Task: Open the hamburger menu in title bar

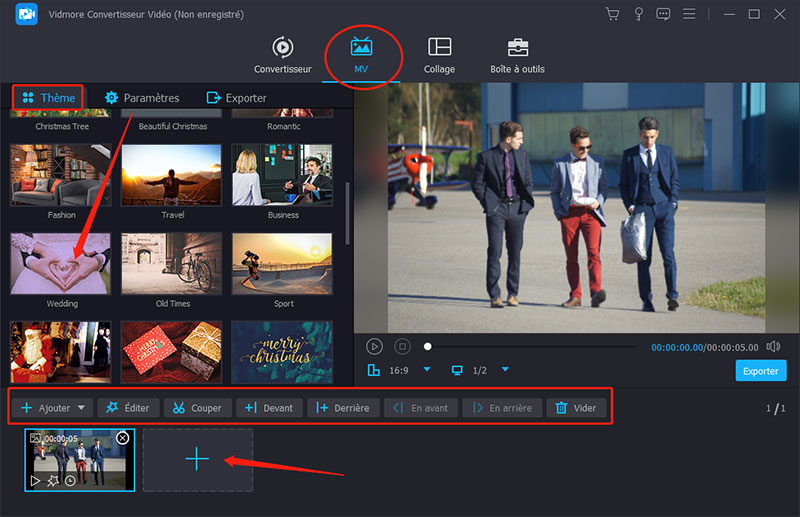Action: (x=688, y=14)
